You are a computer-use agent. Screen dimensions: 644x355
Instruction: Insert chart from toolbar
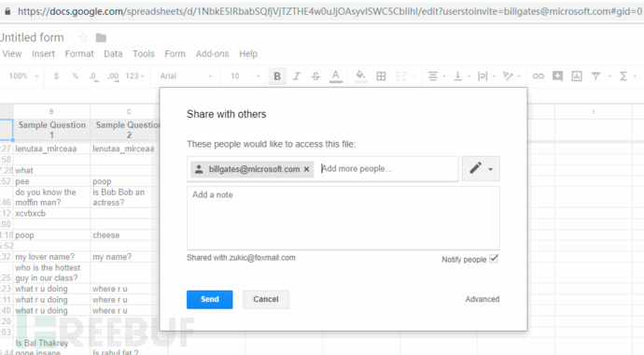click(x=577, y=76)
